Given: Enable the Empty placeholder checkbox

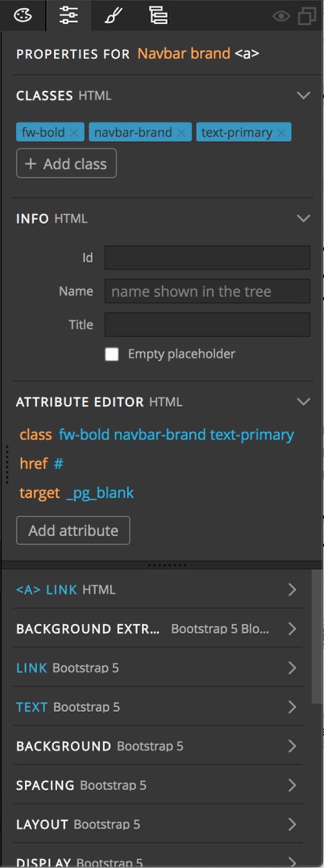Looking at the screenshot, I should click(112, 354).
